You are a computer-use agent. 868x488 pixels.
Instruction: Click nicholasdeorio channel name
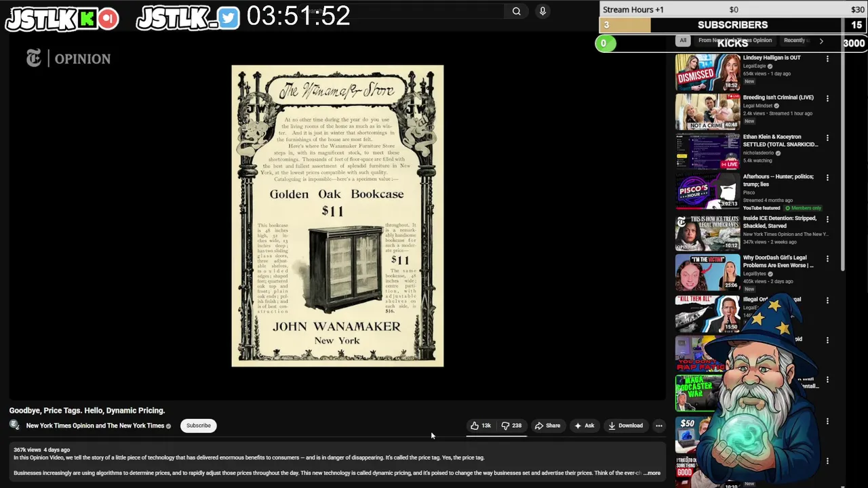pyautogui.click(x=758, y=153)
